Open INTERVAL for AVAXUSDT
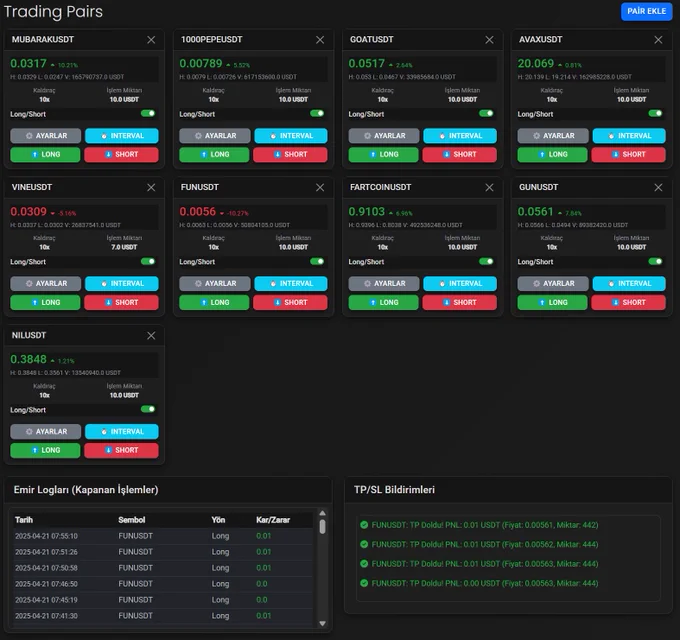The width and height of the screenshot is (680, 640). pyautogui.click(x=629, y=136)
